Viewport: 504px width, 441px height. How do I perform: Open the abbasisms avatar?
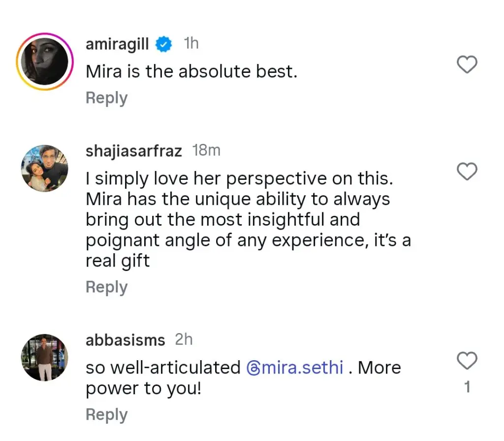[45, 358]
